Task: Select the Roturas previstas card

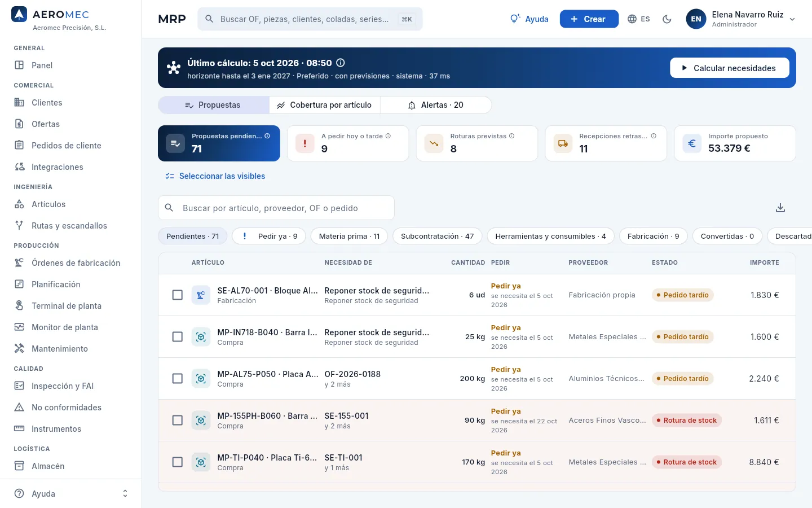Action: click(477, 143)
